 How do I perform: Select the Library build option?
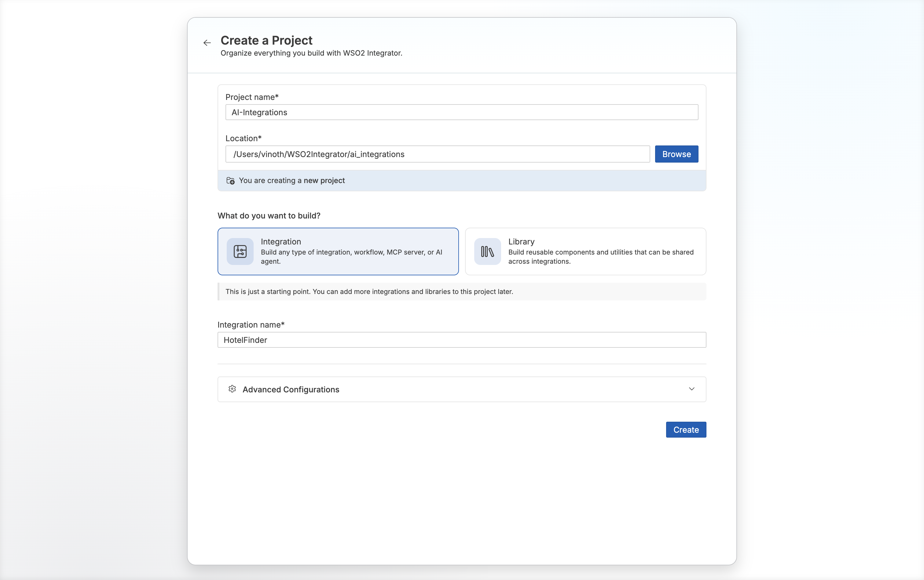click(x=585, y=251)
